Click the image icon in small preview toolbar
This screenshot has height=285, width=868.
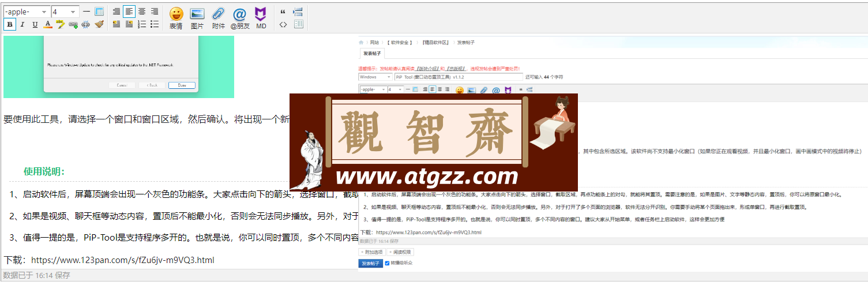[471, 90]
